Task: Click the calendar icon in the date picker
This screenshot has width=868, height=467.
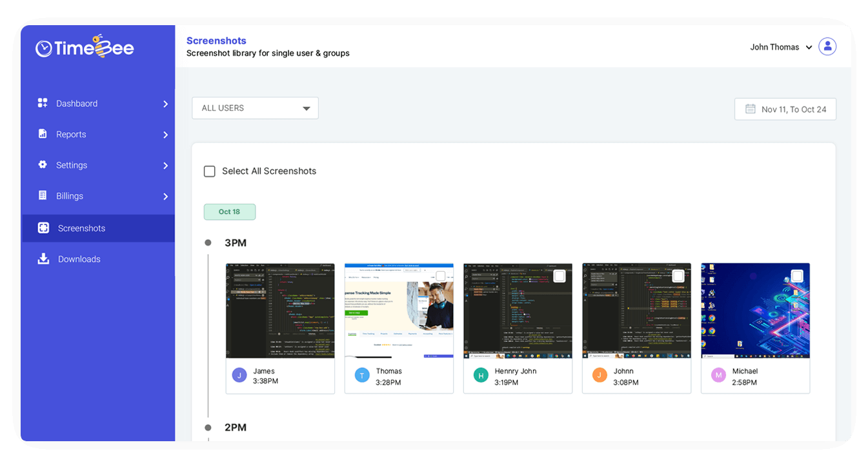Action: (x=750, y=108)
